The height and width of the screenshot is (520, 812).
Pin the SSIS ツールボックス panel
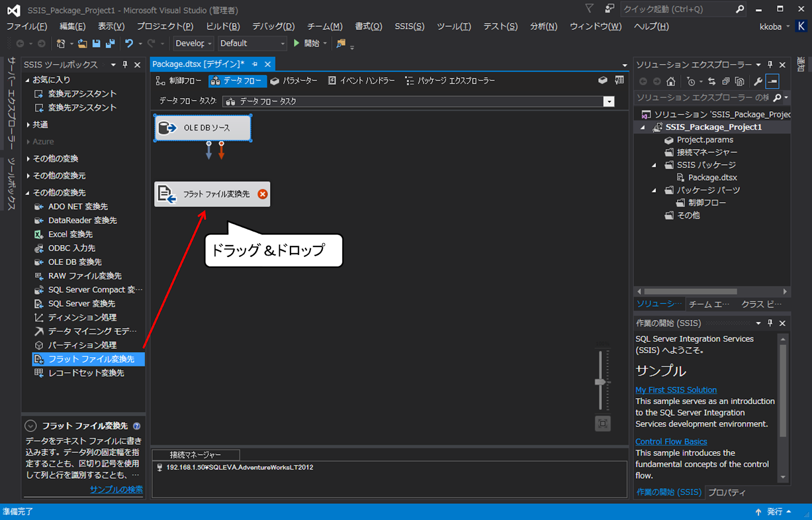point(125,64)
